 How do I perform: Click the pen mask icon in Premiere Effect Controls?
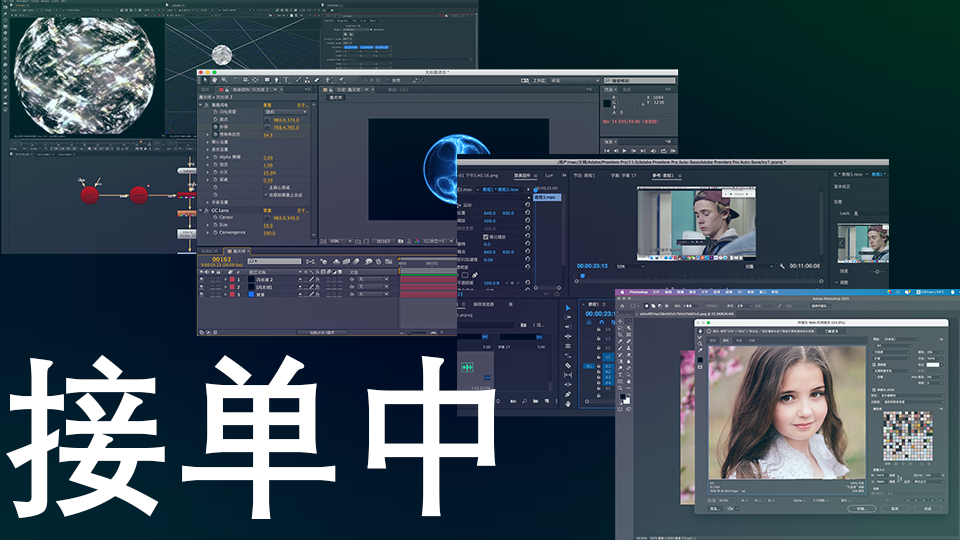475,275
